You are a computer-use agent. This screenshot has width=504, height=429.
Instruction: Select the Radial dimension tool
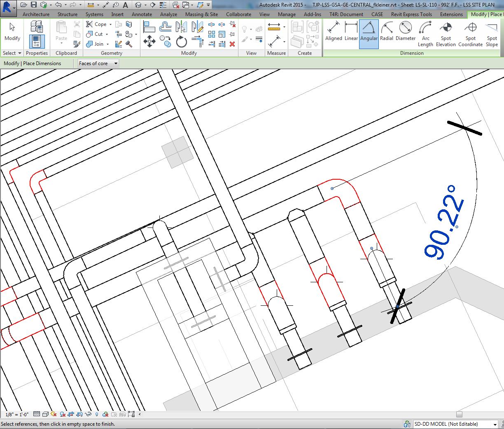click(x=386, y=33)
